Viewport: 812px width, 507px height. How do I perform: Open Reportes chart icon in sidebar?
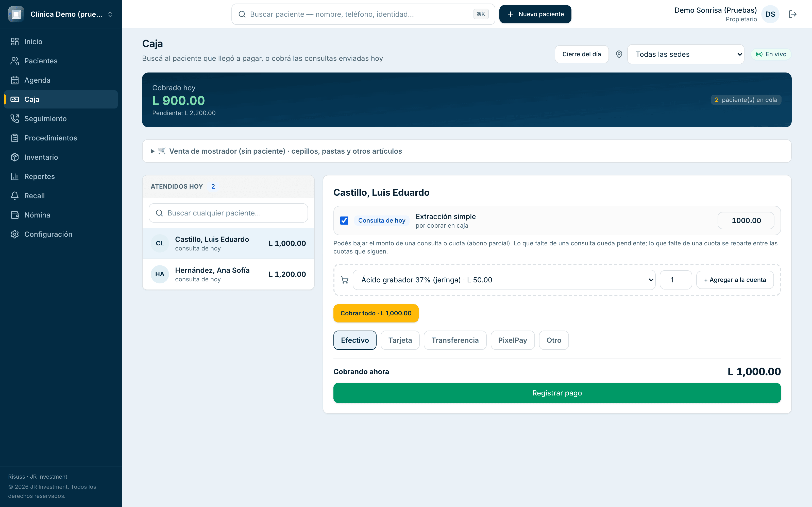(14, 176)
